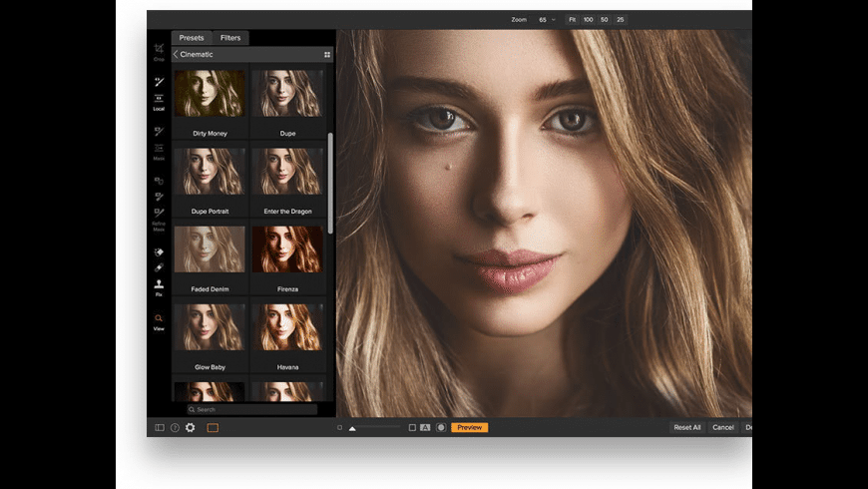Switch presets to grid view icon
The height and width of the screenshot is (489, 868).
tap(327, 54)
